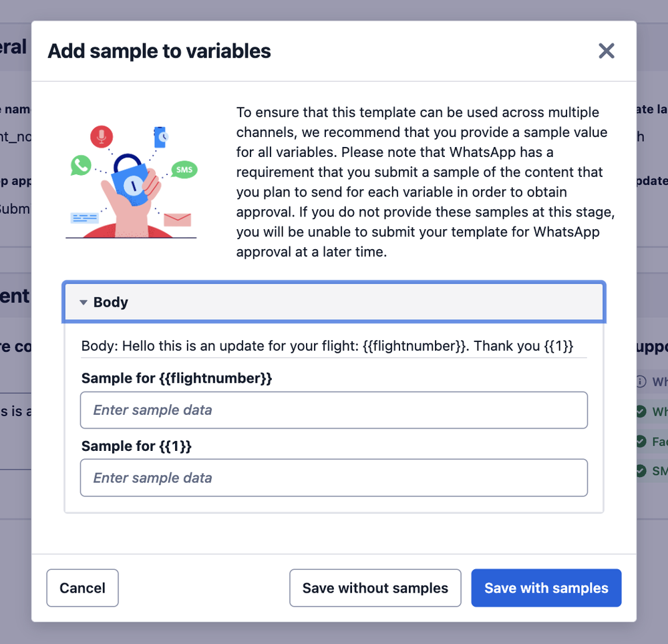Click the green SMS bubble icon in the illustration

[x=184, y=170]
